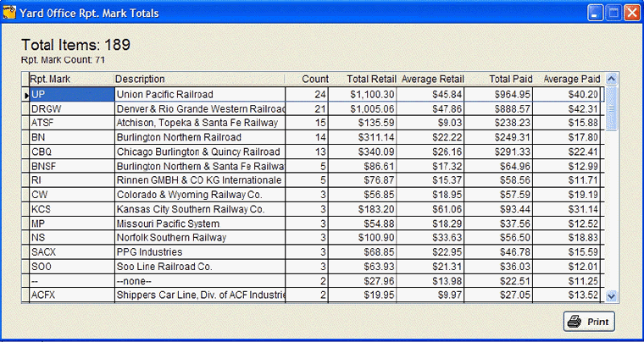Sort by the Description column header

(200, 79)
